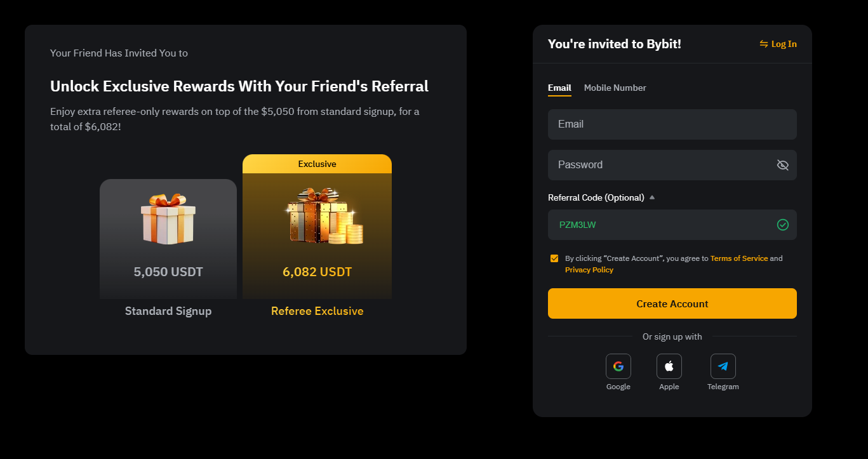868x459 pixels.
Task: Collapse the Referral Code section arrow
Action: coord(651,197)
